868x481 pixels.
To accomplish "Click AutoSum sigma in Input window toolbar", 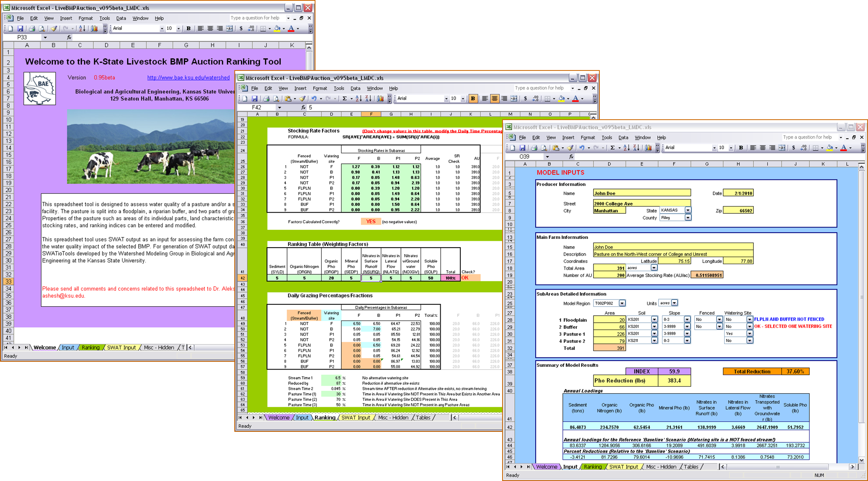I will coord(612,148).
